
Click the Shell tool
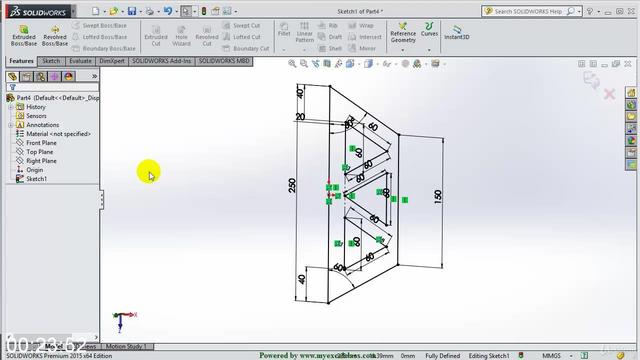330,48
